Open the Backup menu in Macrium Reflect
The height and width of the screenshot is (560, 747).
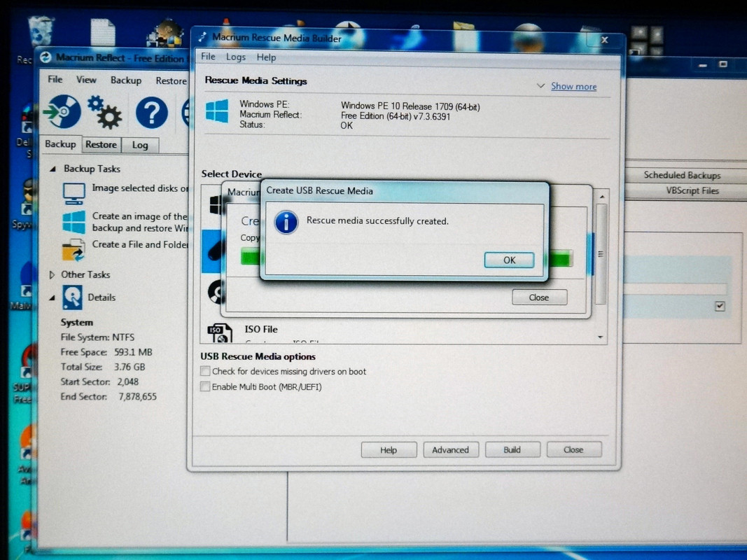point(126,80)
